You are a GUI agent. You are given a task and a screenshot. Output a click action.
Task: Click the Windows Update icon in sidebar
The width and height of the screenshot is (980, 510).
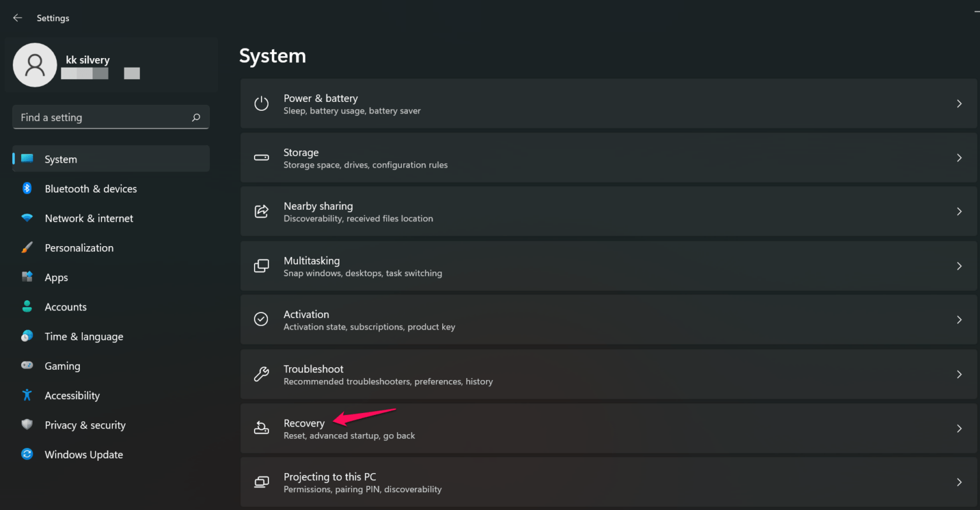tap(27, 454)
